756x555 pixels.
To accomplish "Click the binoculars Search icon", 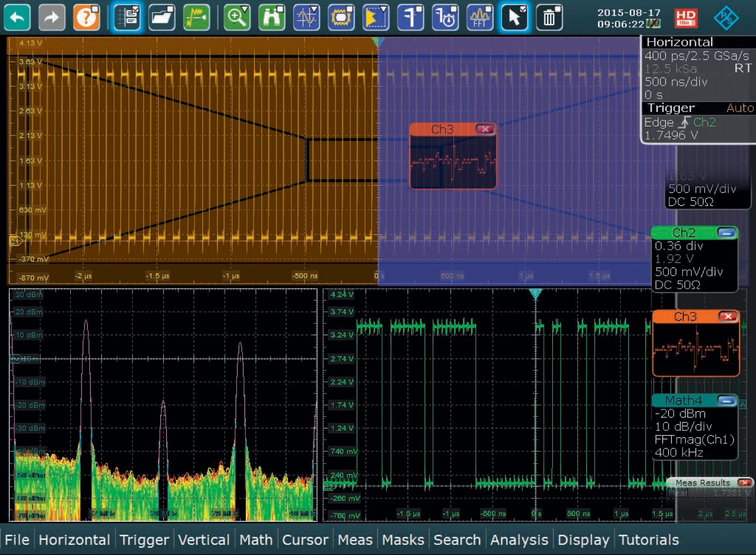I will click(x=272, y=17).
